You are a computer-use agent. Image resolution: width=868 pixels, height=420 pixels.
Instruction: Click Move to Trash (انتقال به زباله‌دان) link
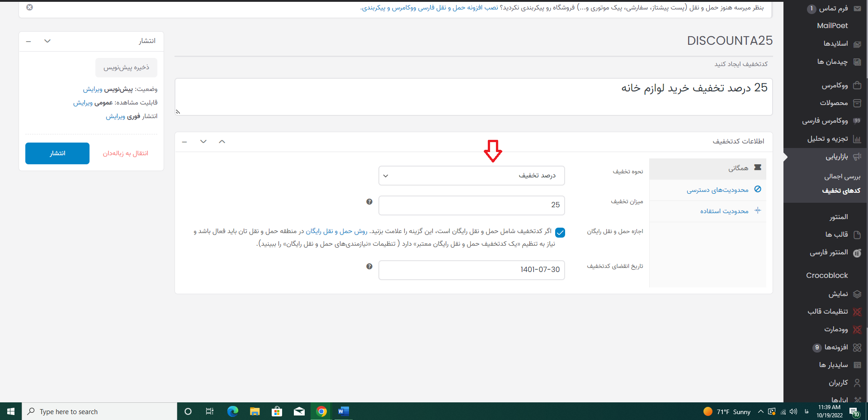(125, 153)
